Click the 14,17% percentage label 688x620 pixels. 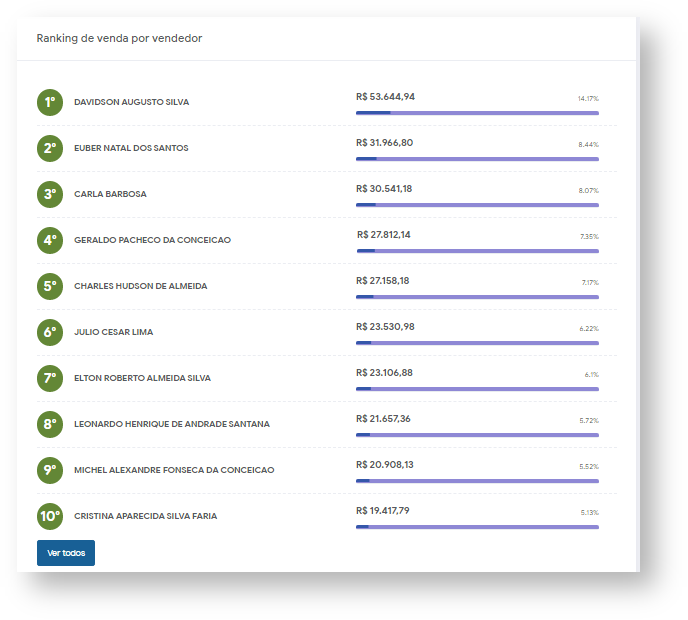[588, 99]
